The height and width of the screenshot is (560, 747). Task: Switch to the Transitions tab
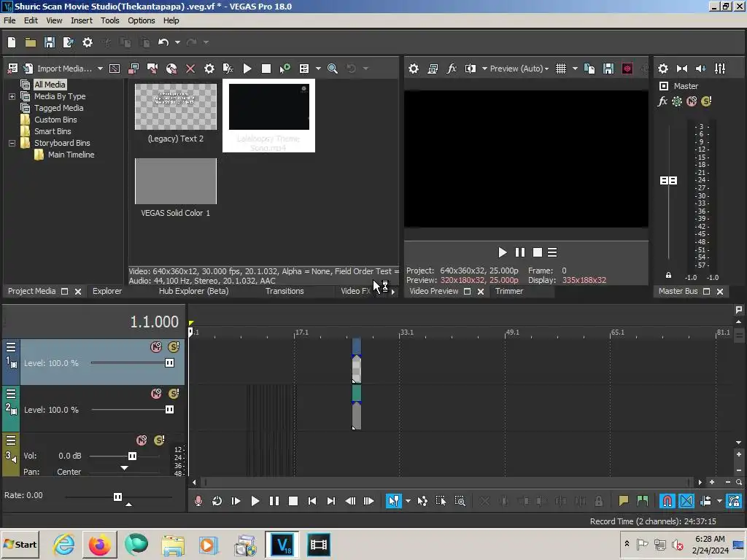click(x=285, y=291)
